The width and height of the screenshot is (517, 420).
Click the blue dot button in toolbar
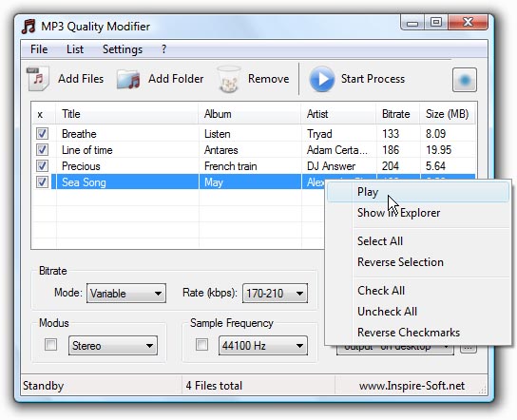click(464, 80)
